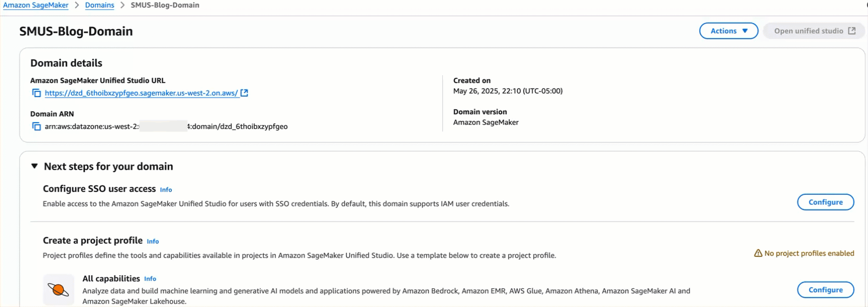Screen dimensions: 868x307
Task: Navigate to Domains breadcrumb
Action: pyautogui.click(x=100, y=5)
